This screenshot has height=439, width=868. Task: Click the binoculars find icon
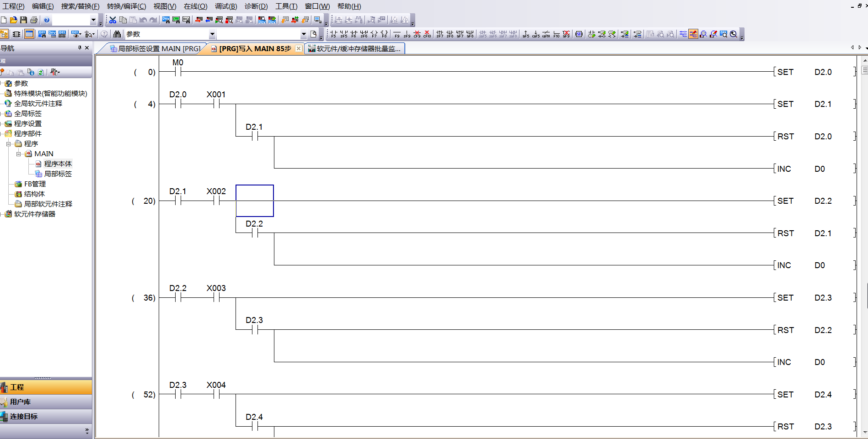tap(117, 34)
